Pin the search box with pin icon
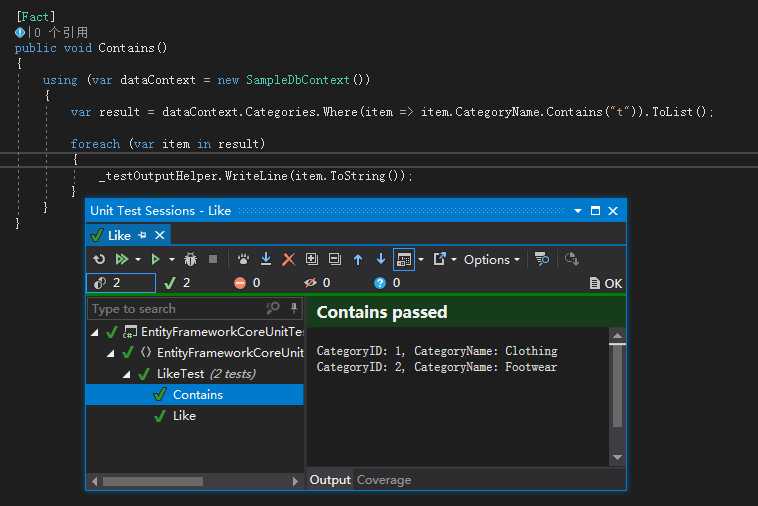Viewport: 758px width, 506px height. (x=293, y=308)
